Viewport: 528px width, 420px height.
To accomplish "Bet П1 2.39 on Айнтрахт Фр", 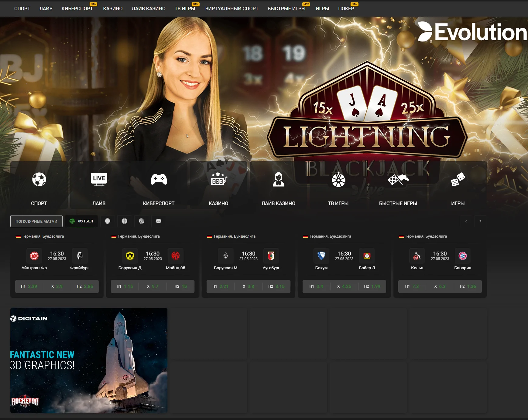I will [29, 286].
